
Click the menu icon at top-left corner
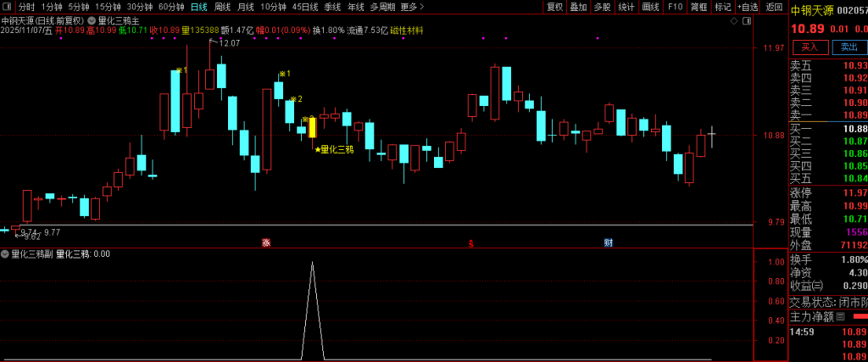point(8,7)
